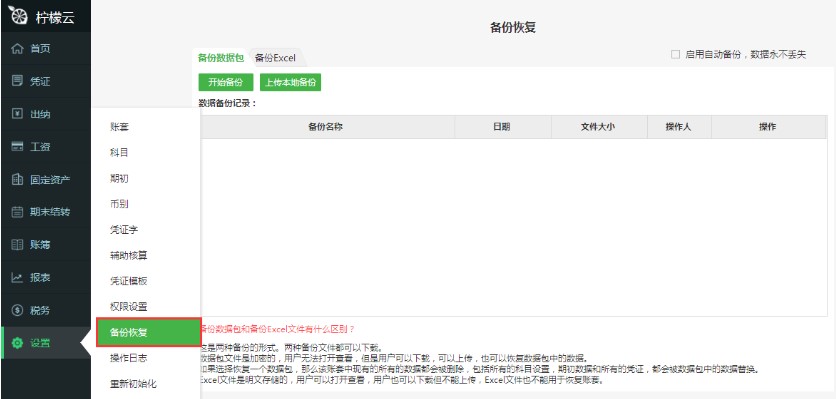The image size is (836, 399).
Task: Open the 设置 label in sidebar
Action: tap(40, 343)
